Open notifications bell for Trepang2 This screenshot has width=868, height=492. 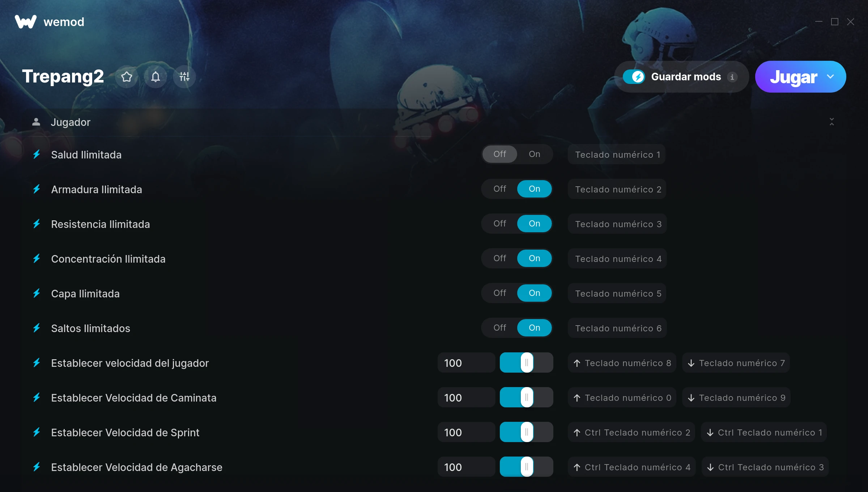point(156,77)
